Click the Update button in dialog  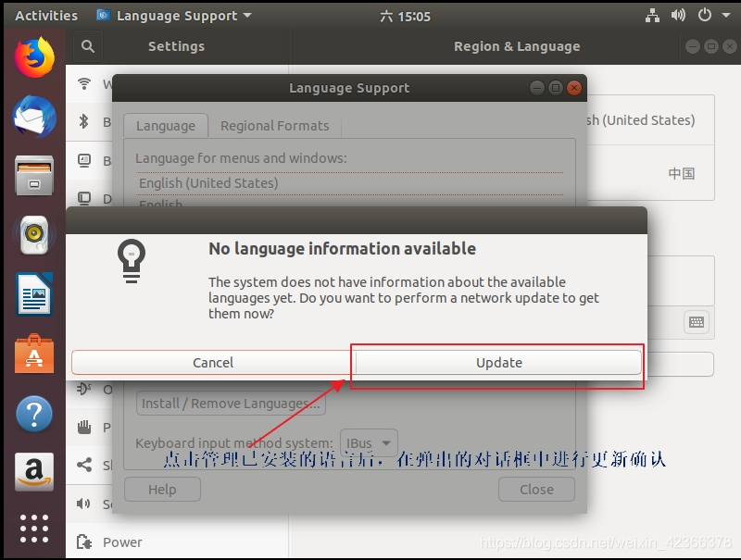coord(498,363)
